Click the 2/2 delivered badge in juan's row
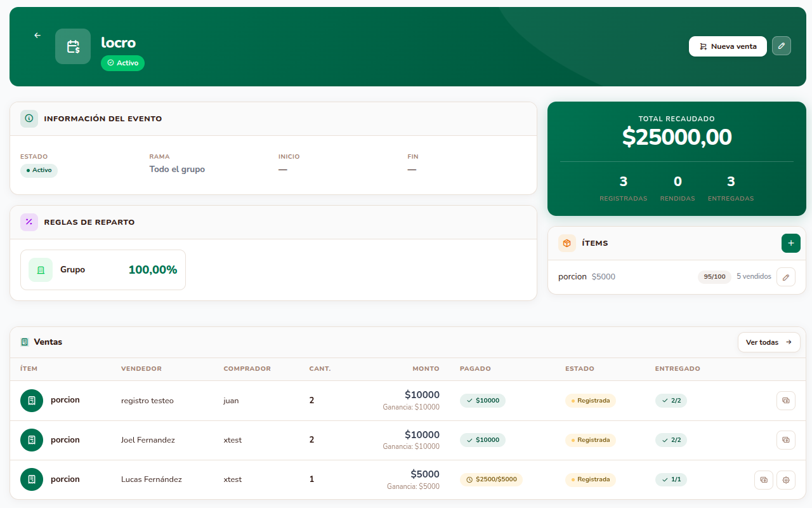 tap(671, 401)
